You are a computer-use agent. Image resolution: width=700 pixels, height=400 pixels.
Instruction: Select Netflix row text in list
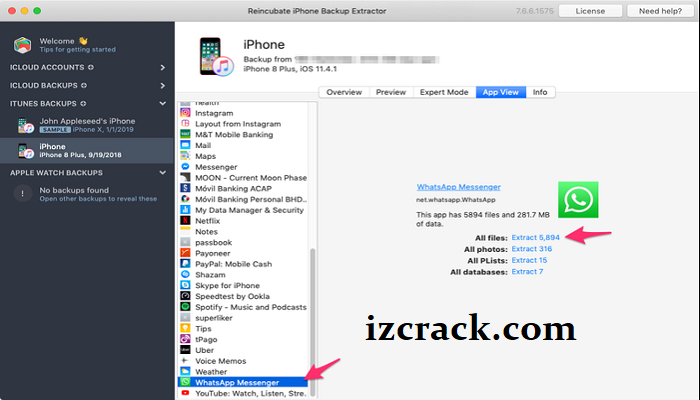point(208,221)
